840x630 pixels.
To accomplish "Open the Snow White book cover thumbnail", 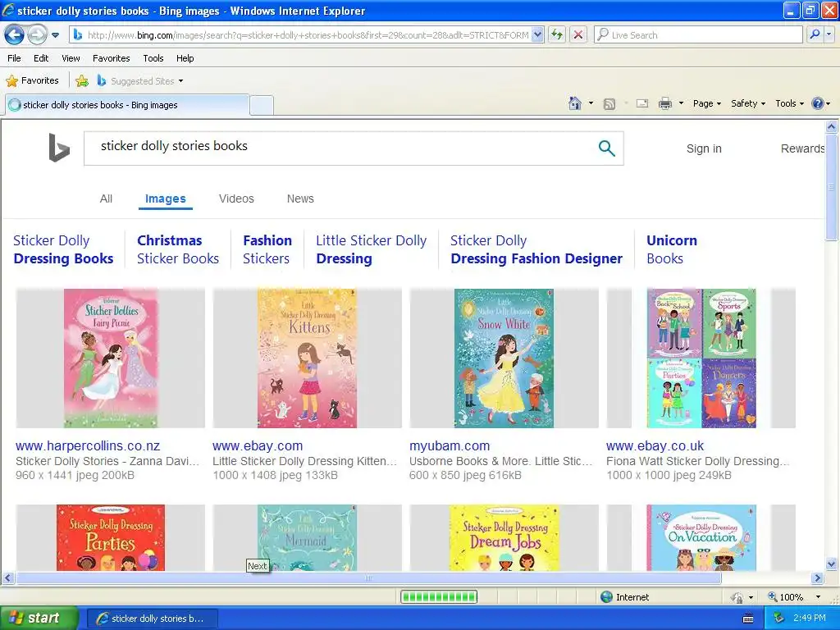I will [x=504, y=358].
